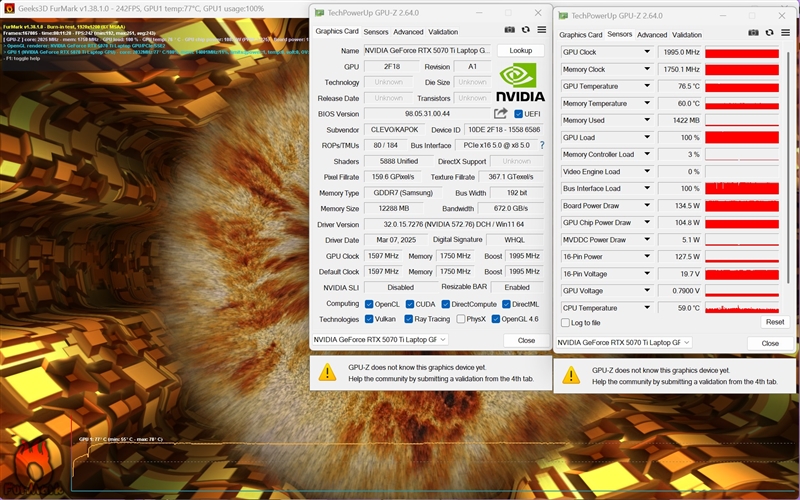Click the refresh icon in Sensors window
Screen dimensions: 800x500
pos(769,33)
